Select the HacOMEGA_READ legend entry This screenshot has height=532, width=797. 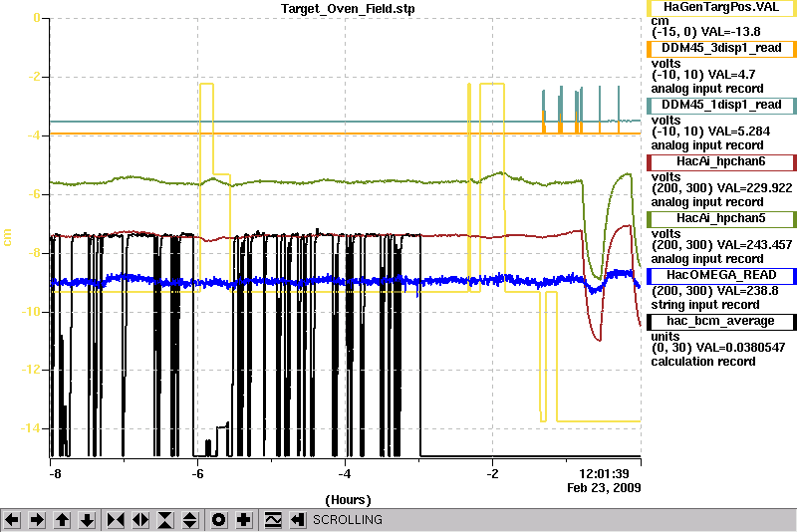click(721, 275)
